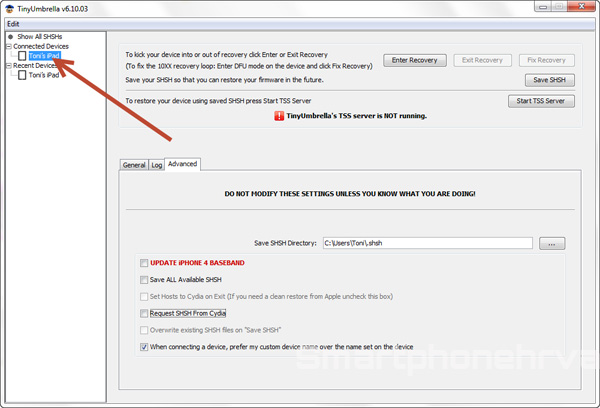Click iPad device icon under Connected Devices
600x408 pixels.
pos(23,56)
